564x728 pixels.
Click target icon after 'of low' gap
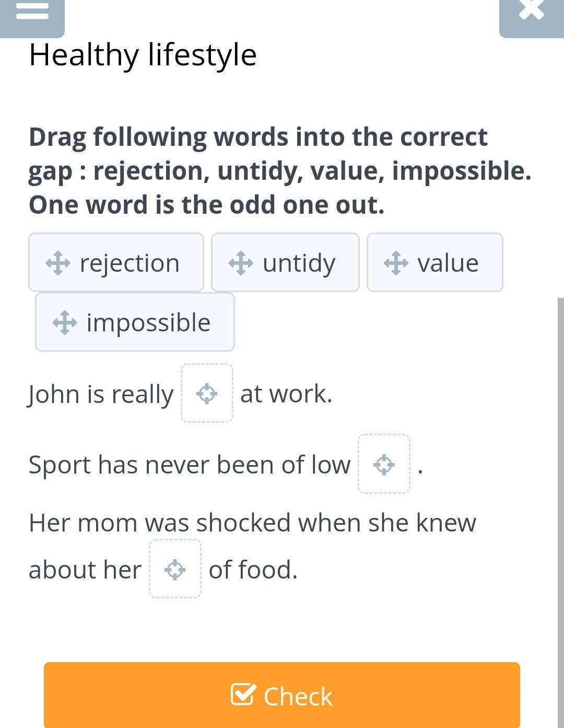[x=384, y=464]
